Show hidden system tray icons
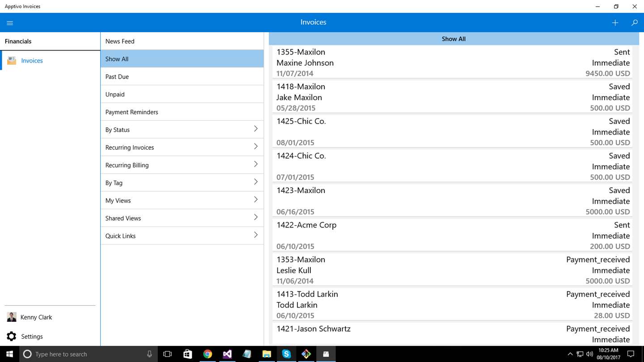The width and height of the screenshot is (644, 362). point(570,354)
